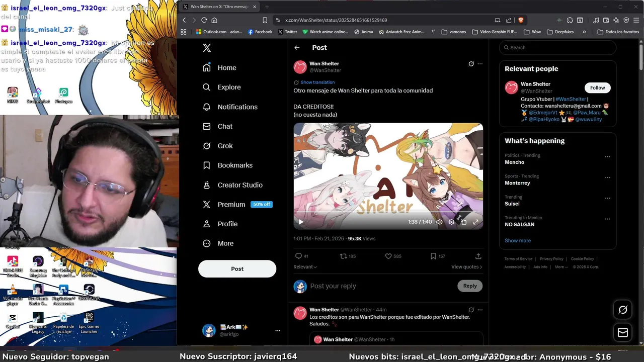Open Todos los favoritos folder
Screen dimensions: 644x362
click(618, 32)
